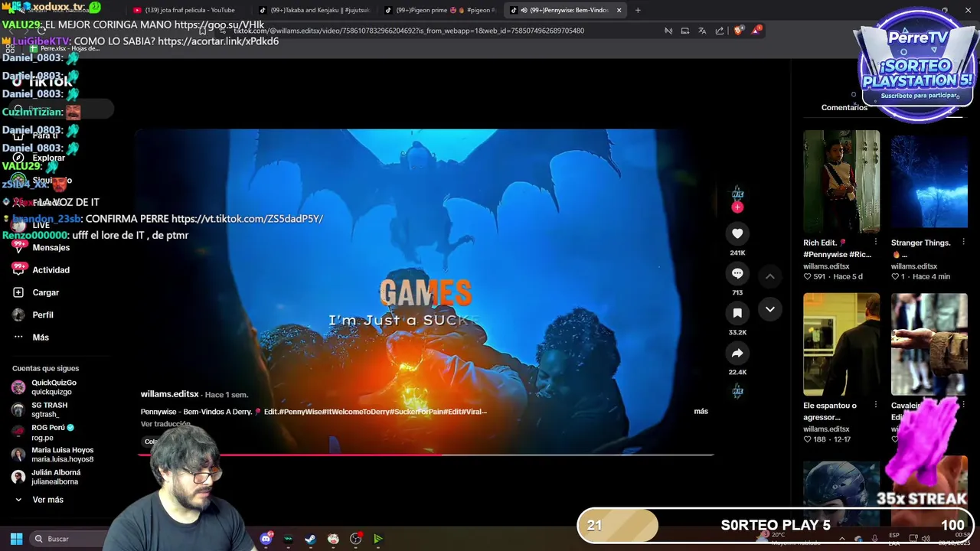This screenshot has width=980, height=551.
Task: Play or pause the Pennywise video
Action: click(426, 291)
